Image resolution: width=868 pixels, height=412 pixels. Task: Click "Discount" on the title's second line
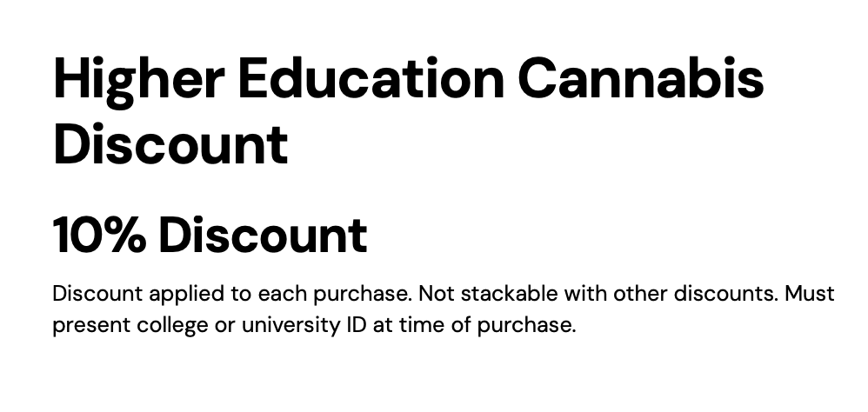click(170, 143)
